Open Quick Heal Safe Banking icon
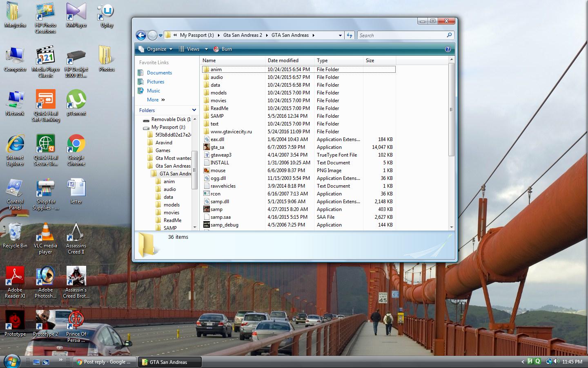Screen dimensions: 588x368 [x=46, y=106]
